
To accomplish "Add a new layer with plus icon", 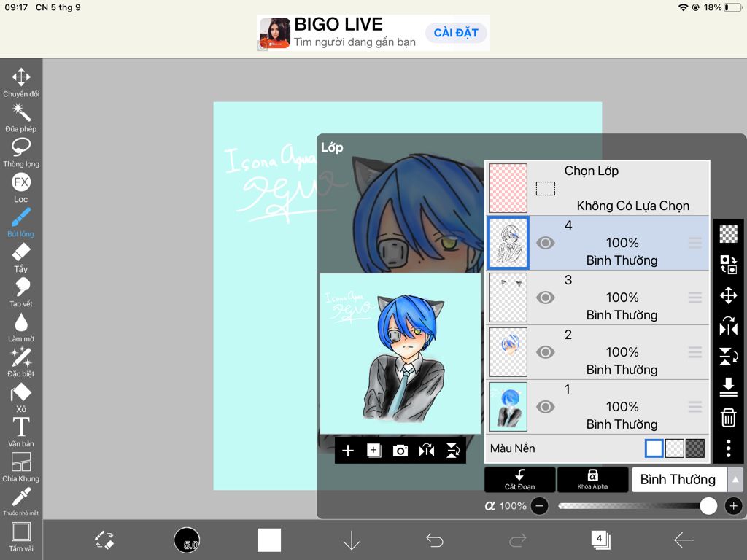I will point(348,451).
